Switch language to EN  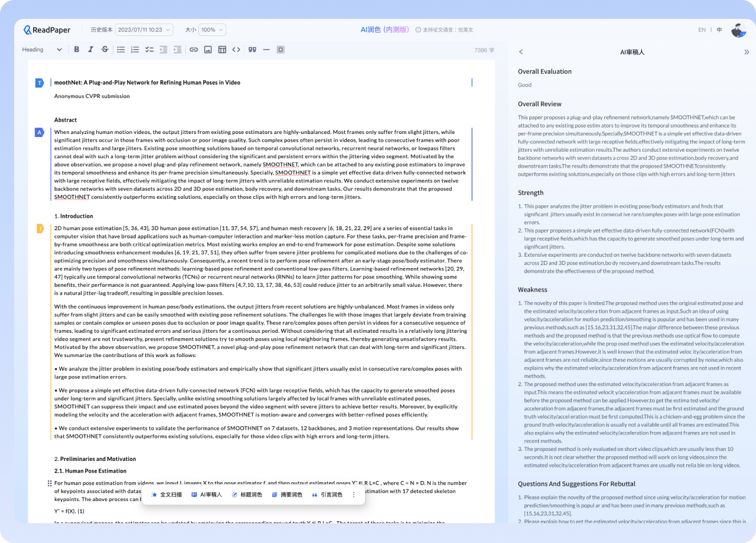[702, 30]
